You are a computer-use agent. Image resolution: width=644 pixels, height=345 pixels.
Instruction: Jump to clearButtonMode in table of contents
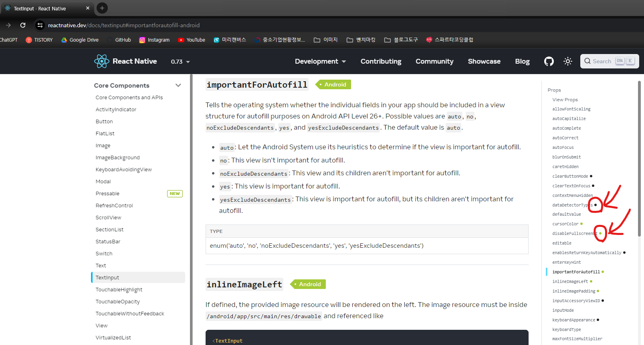pyautogui.click(x=570, y=176)
